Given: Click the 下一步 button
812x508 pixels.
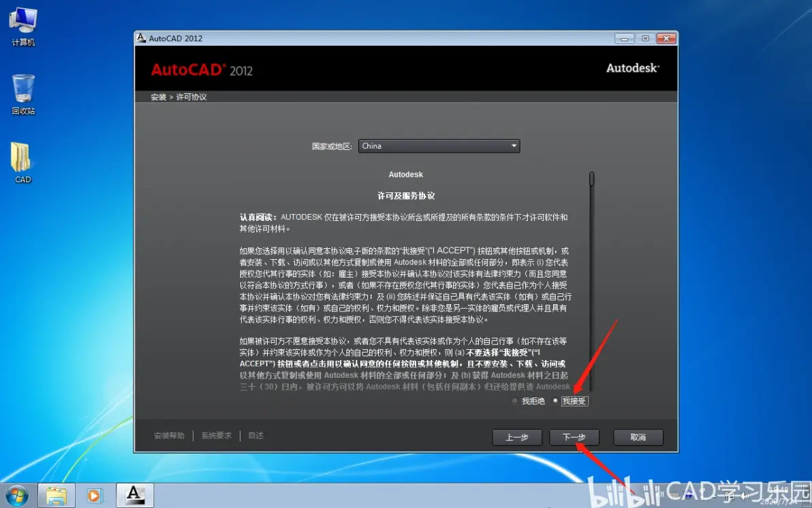Looking at the screenshot, I should click(x=574, y=437).
